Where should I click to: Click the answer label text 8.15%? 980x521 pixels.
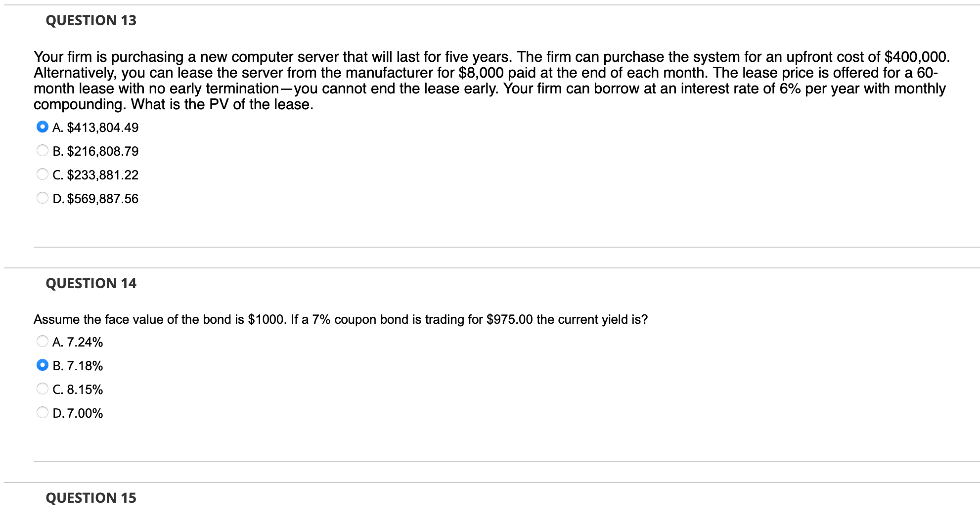pyautogui.click(x=78, y=389)
